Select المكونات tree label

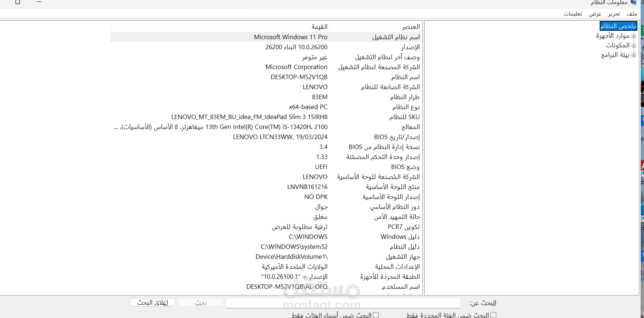click(618, 45)
